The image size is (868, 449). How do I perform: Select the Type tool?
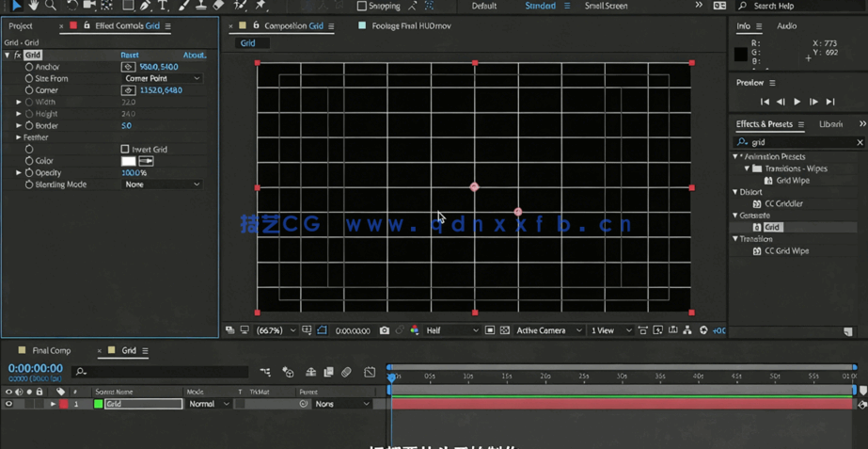click(164, 6)
